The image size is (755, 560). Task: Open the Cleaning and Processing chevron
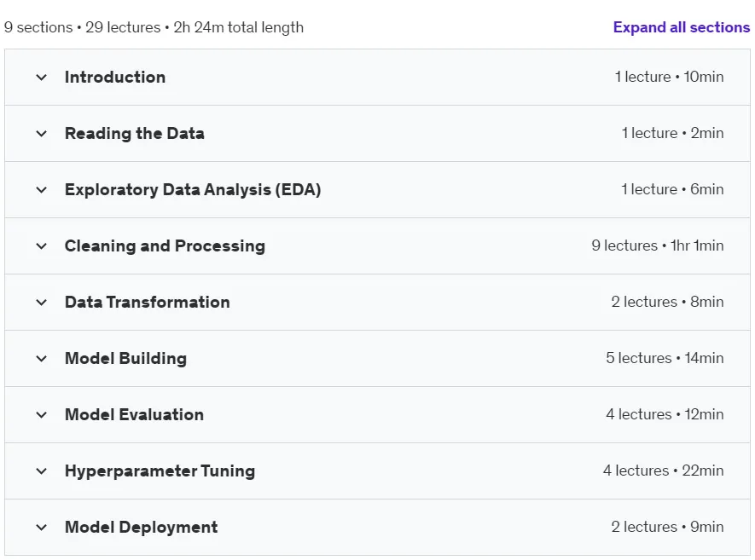coord(42,245)
